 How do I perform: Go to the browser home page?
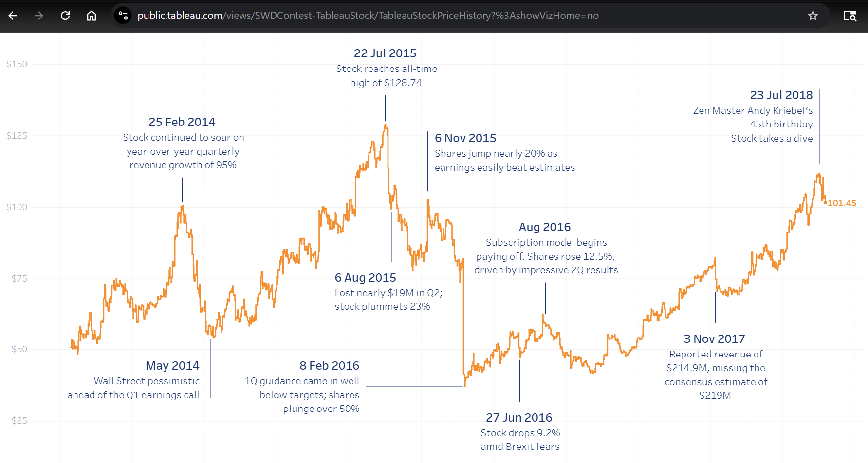click(92, 16)
